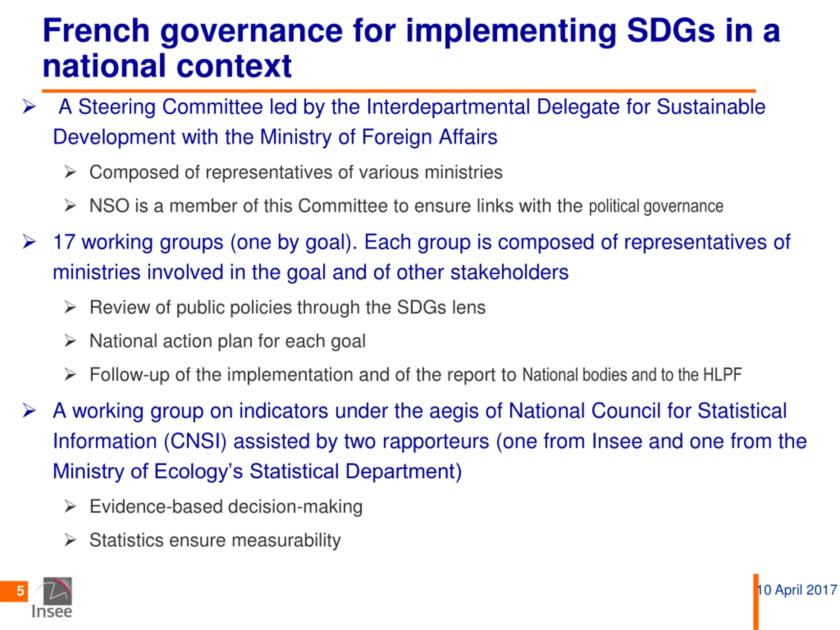Click the arrow bullet before 'A Steering Committee'

(x=29, y=107)
